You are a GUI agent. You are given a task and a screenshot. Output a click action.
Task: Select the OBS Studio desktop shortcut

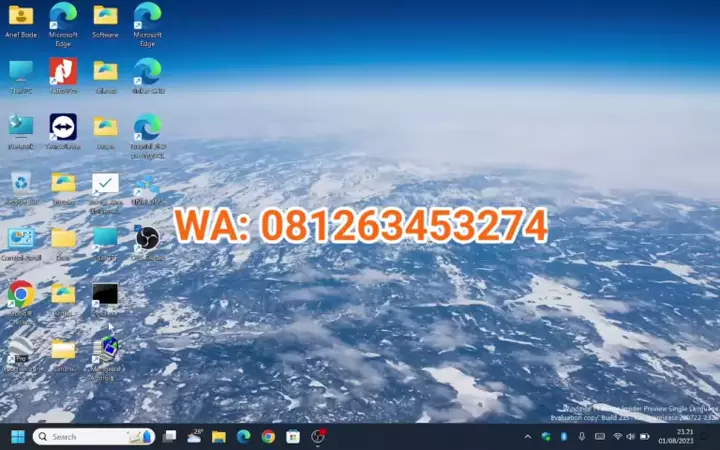(x=147, y=239)
